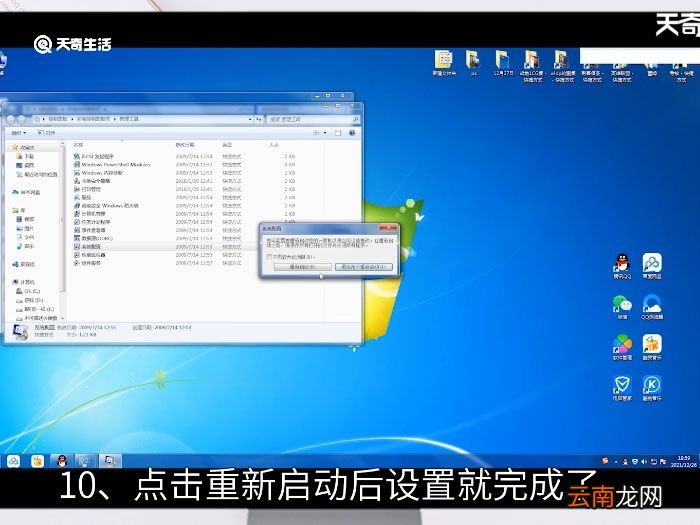
Task: Select the 计算机管理 icon
Action: (x=77, y=214)
